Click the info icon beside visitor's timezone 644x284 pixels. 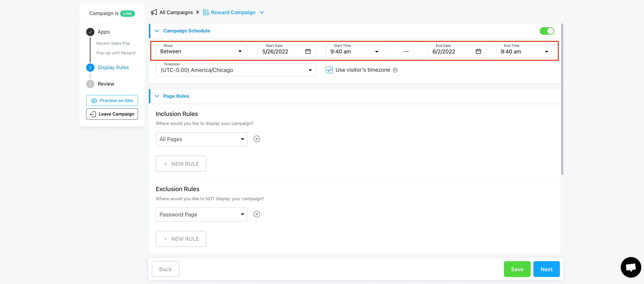395,70
